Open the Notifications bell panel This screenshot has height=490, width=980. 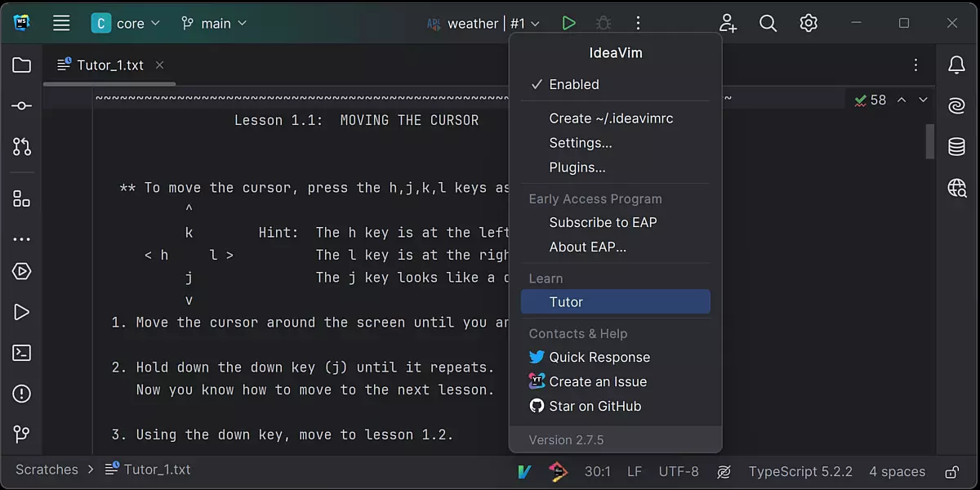tap(956, 65)
